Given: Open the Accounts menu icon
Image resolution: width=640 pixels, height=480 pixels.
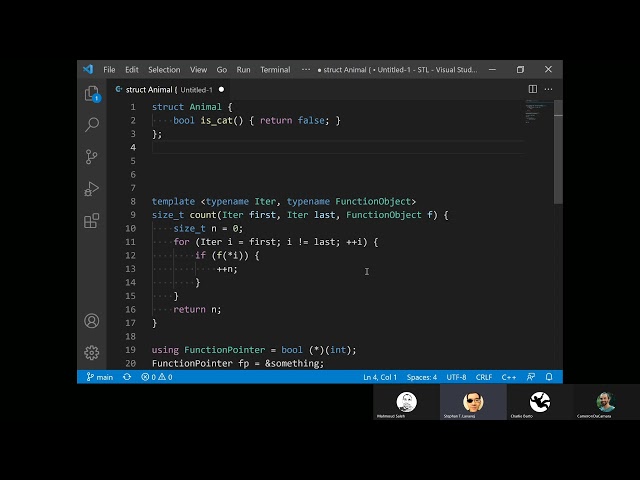Looking at the screenshot, I should coord(92,321).
